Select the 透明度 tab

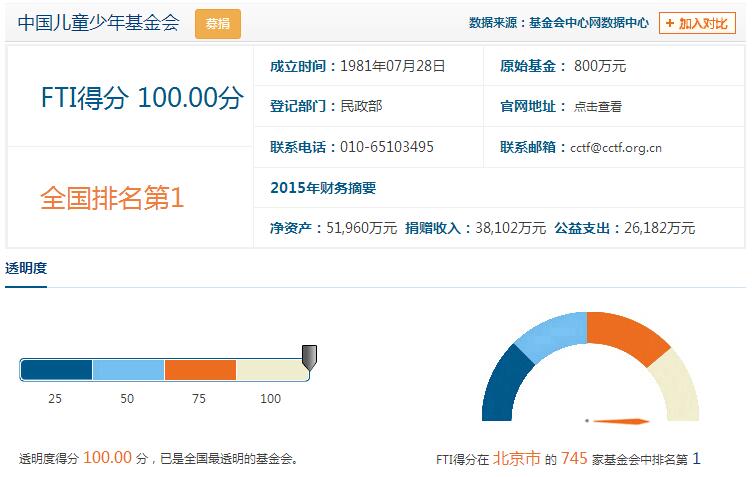pos(26,268)
